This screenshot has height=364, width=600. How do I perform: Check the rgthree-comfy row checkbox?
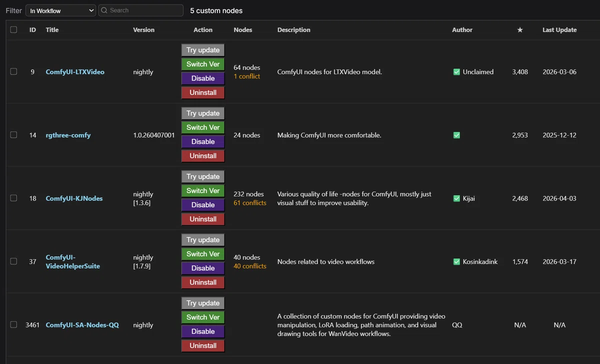coord(13,135)
